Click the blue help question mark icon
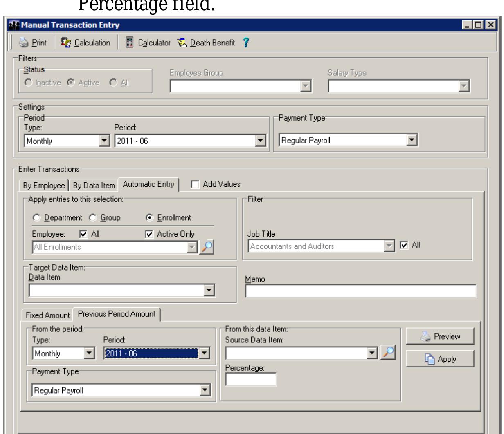This screenshot has width=504, height=434. tap(245, 43)
